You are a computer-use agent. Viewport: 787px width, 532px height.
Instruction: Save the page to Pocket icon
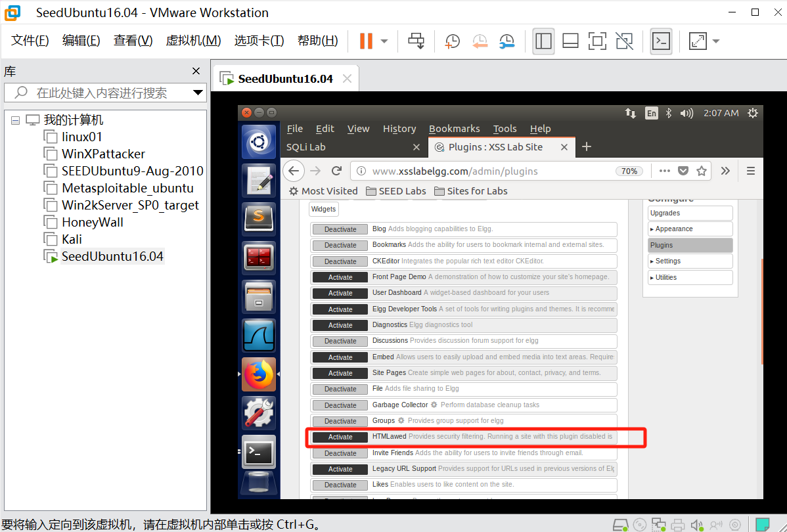click(x=683, y=171)
